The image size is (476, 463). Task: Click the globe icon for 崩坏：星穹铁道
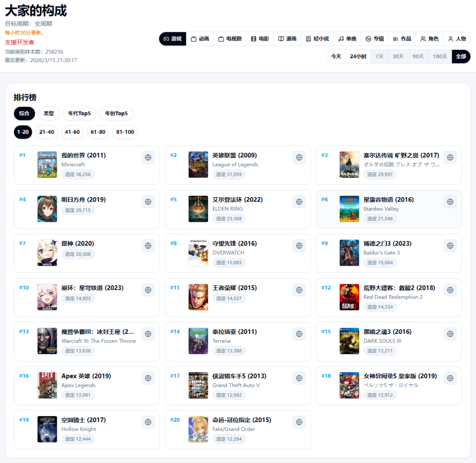tap(148, 290)
